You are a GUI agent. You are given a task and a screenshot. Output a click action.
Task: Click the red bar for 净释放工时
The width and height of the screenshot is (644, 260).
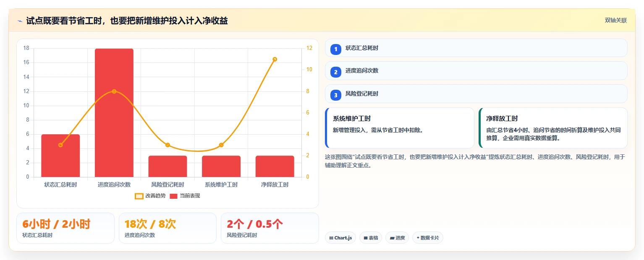pos(275,166)
